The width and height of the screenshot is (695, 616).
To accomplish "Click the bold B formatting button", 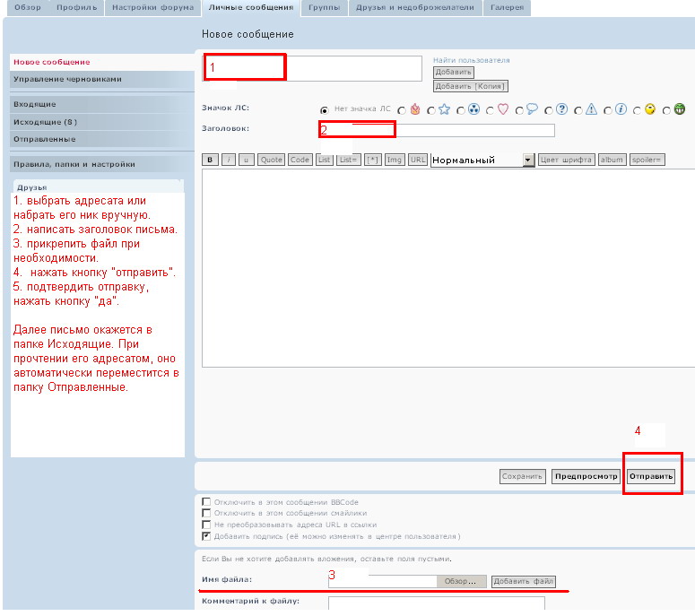I will coord(211,160).
